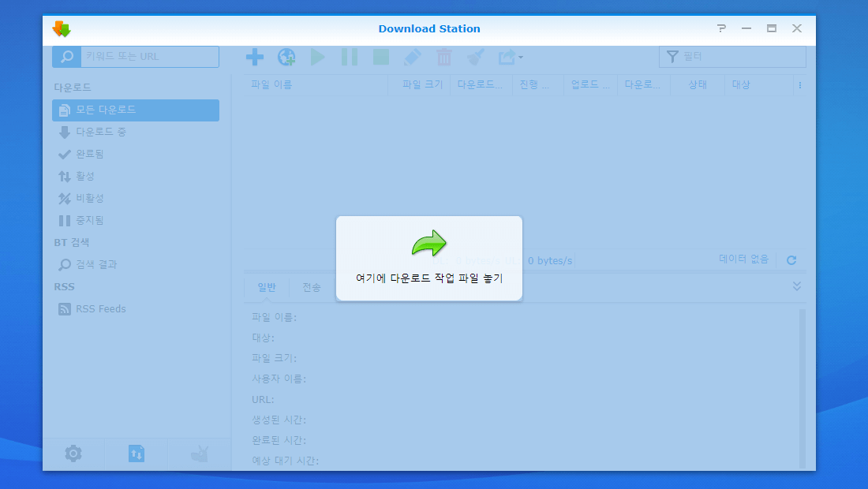
Task: Select 비활성 in sidebar
Action: point(136,199)
